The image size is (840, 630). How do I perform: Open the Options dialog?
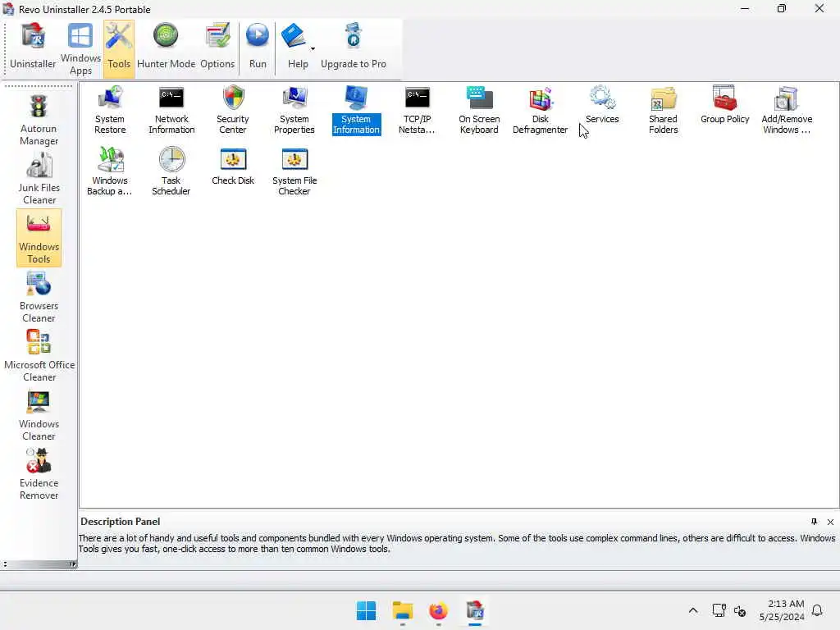(217, 48)
